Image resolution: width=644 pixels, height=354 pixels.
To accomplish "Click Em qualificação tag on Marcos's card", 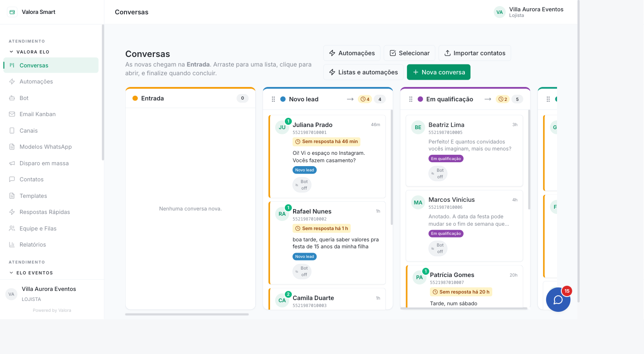I will tap(446, 234).
